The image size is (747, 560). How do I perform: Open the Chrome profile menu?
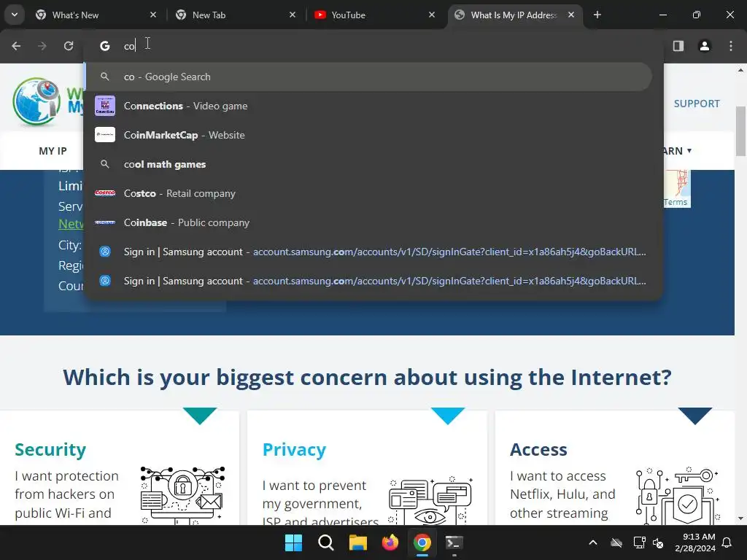click(x=704, y=46)
